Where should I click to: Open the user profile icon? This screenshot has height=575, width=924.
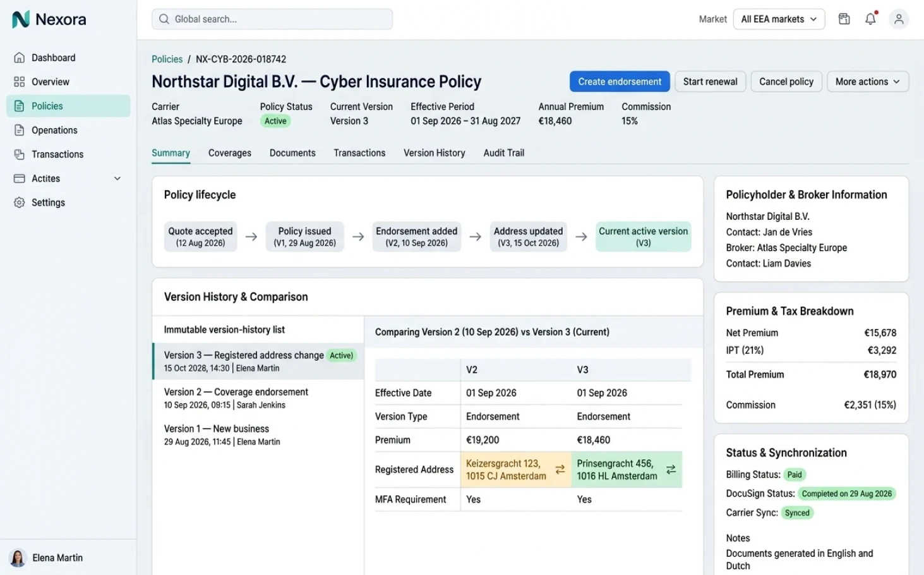[x=899, y=19]
